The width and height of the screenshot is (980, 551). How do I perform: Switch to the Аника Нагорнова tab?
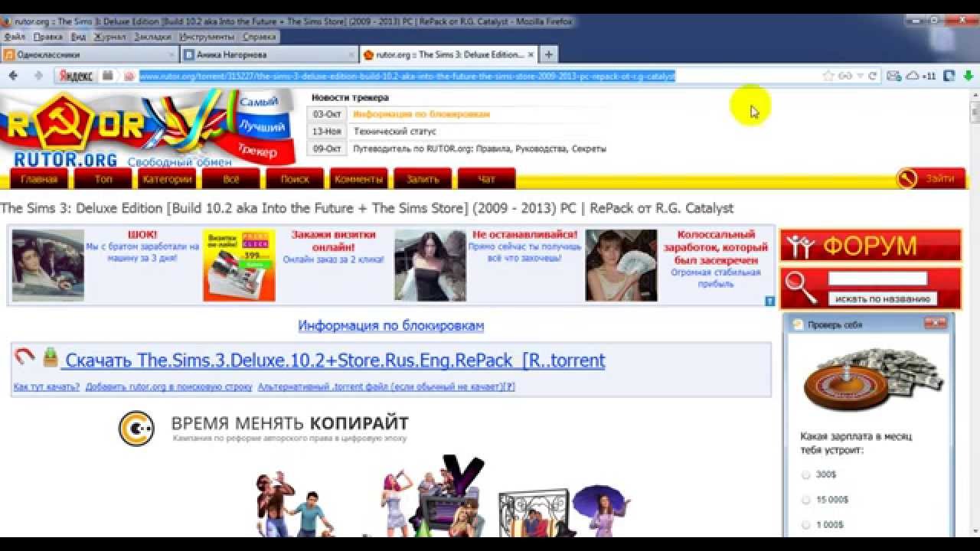click(269, 55)
